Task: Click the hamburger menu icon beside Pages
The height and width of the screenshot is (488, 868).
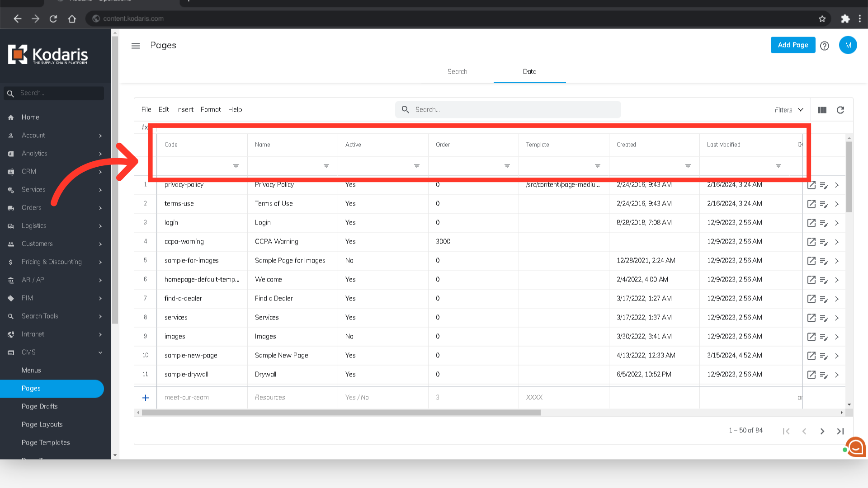Action: pos(136,46)
